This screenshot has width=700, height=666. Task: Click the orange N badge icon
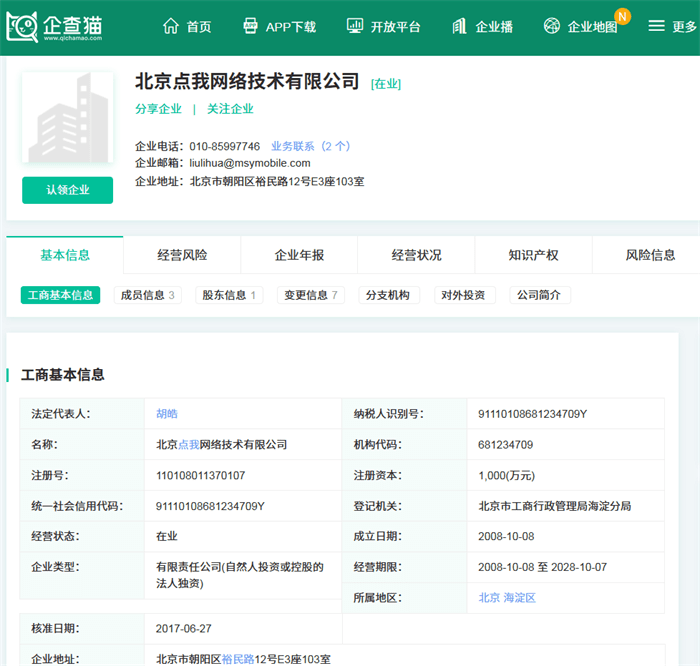click(622, 17)
